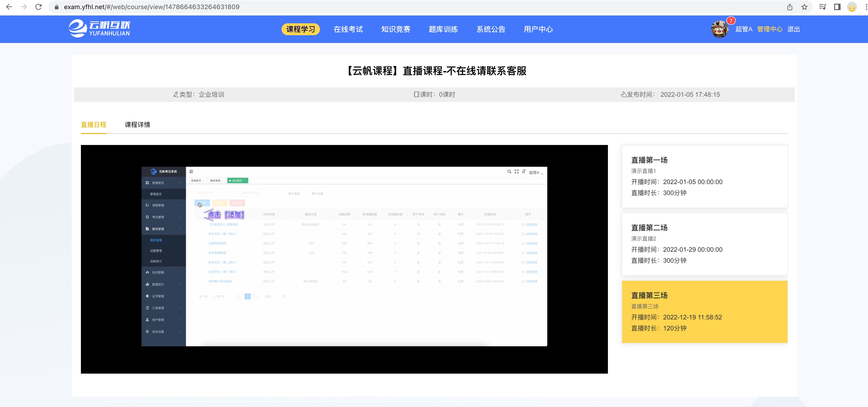Click 演示直播1 subtitle text

click(644, 171)
